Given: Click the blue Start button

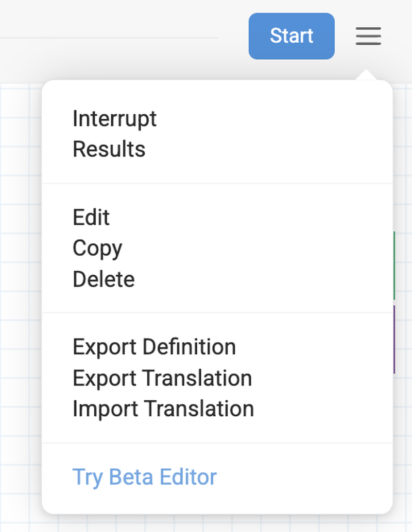Looking at the screenshot, I should click(291, 36).
